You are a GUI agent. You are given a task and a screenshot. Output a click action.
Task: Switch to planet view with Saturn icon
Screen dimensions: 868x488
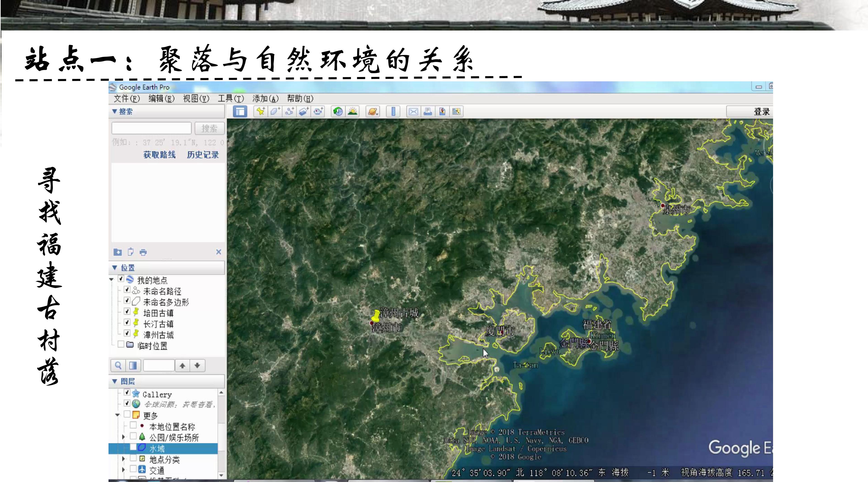[x=373, y=112]
